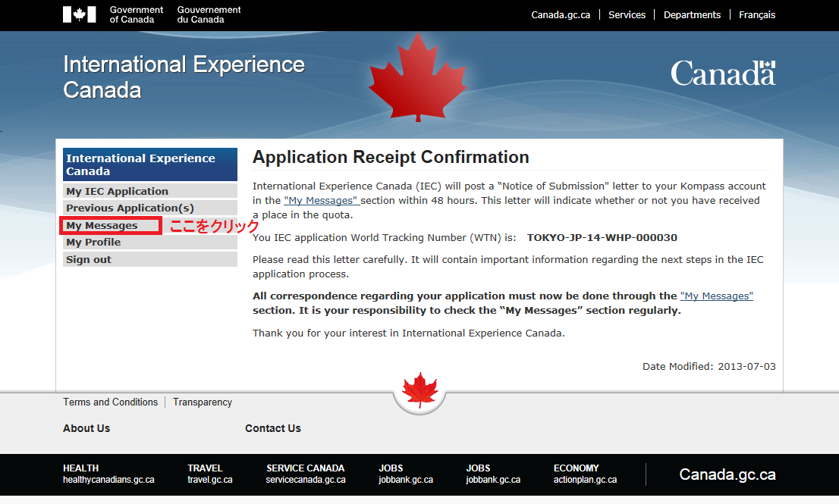Go to My Profile in the sidebar
The width and height of the screenshot is (839, 504).
pos(150,242)
